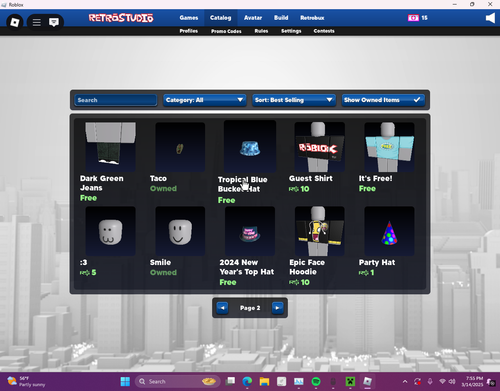
Task: Select the :3 face thumbnail
Action: [110, 231]
